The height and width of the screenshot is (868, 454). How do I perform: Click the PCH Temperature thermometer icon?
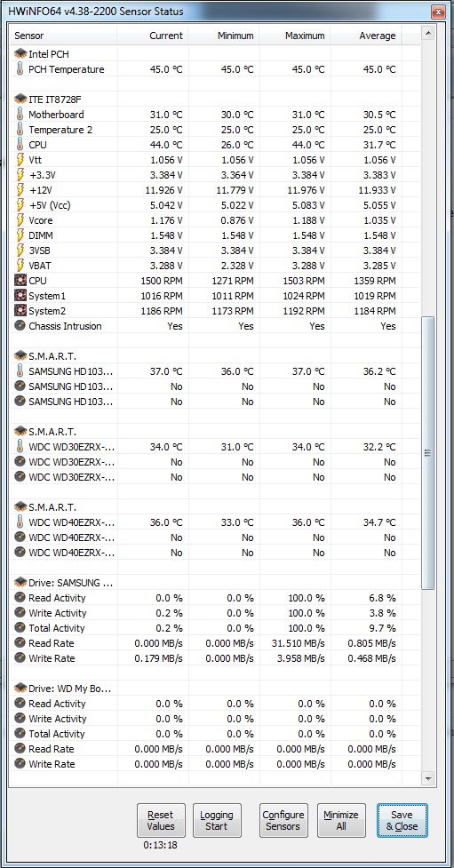tap(20, 69)
